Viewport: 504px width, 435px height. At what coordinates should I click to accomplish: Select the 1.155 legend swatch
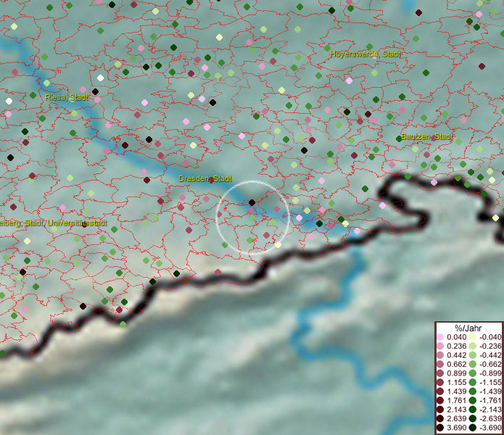tap(440, 383)
